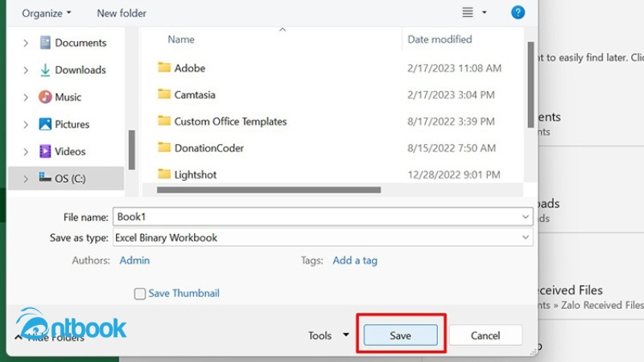
Task: Click the Music note icon
Action: 45,97
